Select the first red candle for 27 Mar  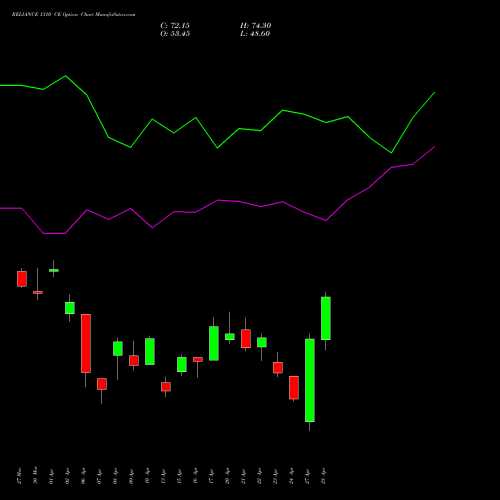(22, 279)
